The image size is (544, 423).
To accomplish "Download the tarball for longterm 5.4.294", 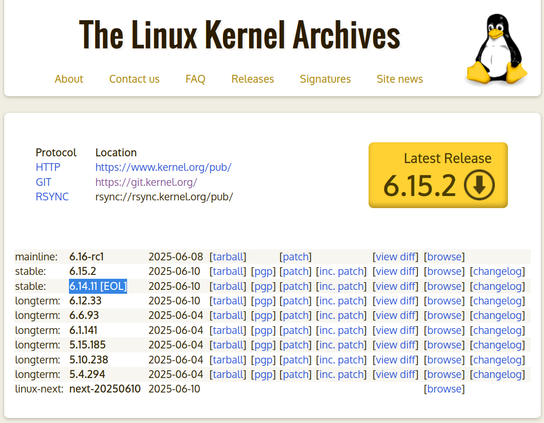I will coord(228,374).
